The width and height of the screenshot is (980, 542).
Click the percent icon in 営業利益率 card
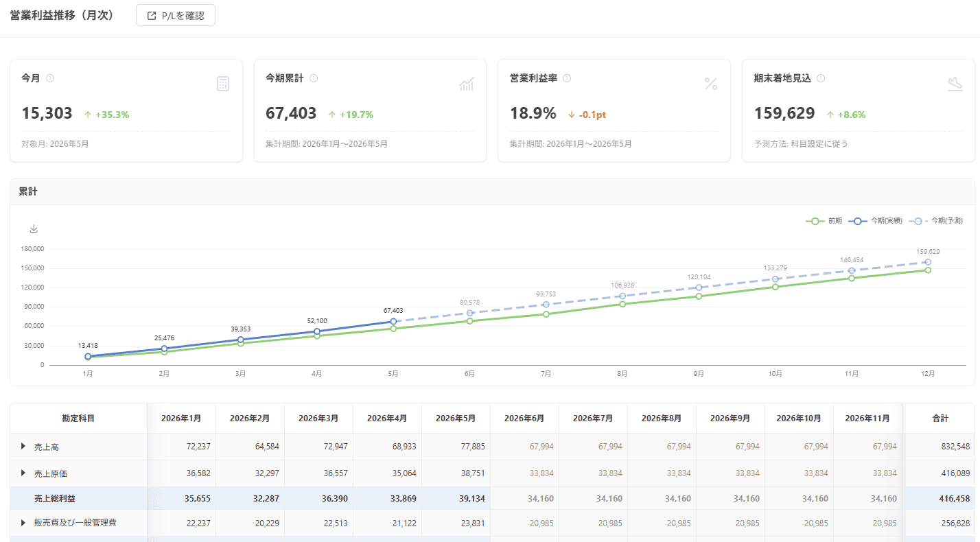pos(711,84)
